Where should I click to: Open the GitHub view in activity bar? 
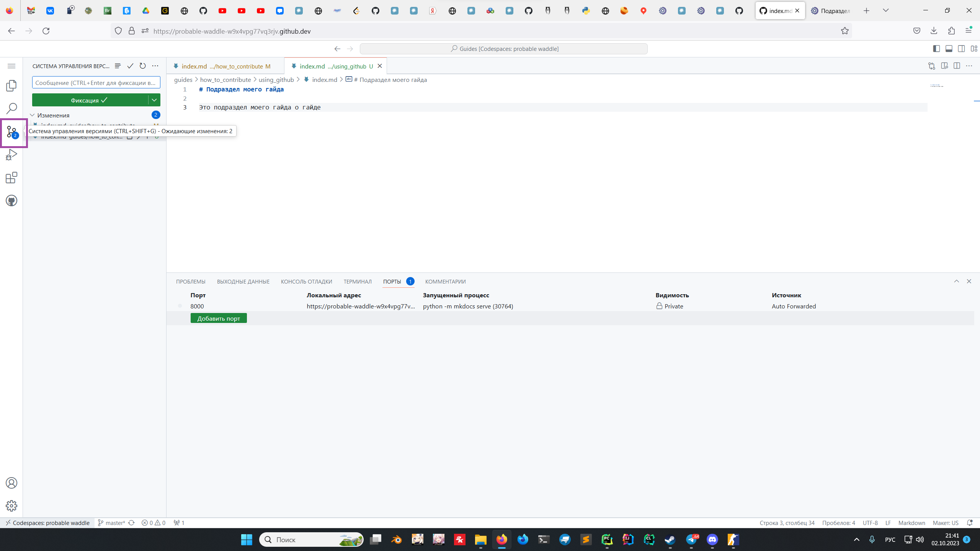point(11,201)
